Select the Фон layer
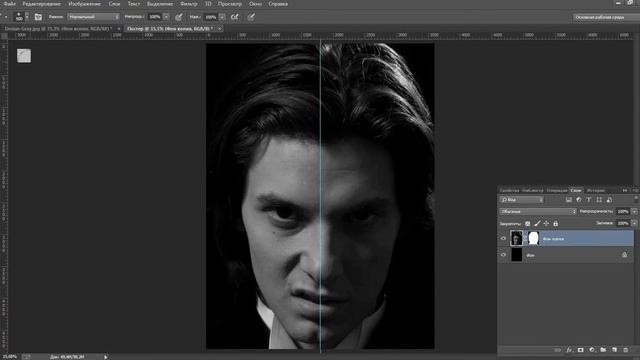This screenshot has width=640, height=360. (x=566, y=255)
